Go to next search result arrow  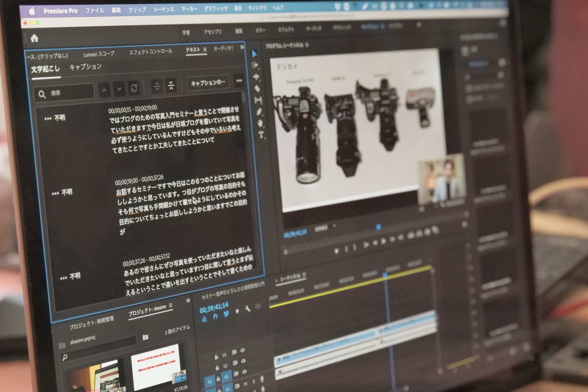point(119,89)
